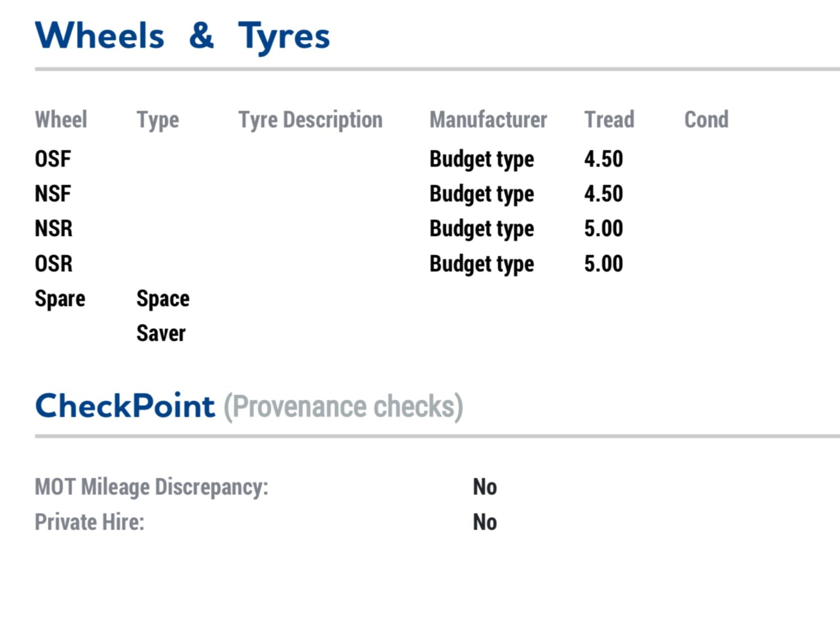Click the Wheels & Tyres heading
Image resolution: width=840 pixels, height=630 pixels.
coord(183,36)
